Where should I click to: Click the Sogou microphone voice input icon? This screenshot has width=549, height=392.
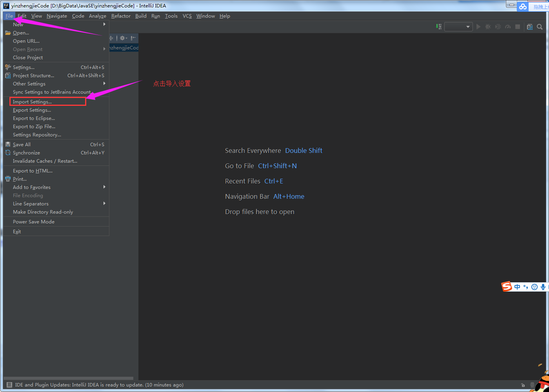click(543, 287)
